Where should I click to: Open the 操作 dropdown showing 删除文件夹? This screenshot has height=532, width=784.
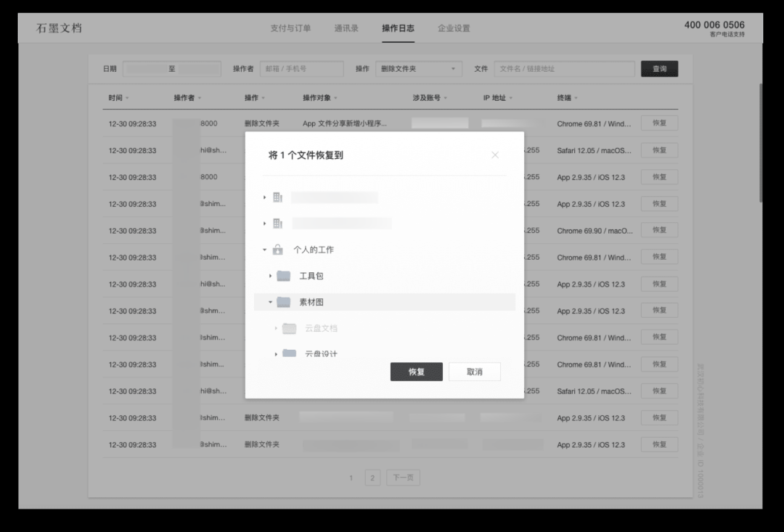click(417, 68)
